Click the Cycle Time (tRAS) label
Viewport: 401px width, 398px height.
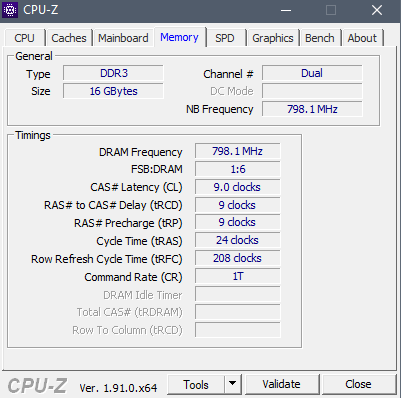(139, 241)
